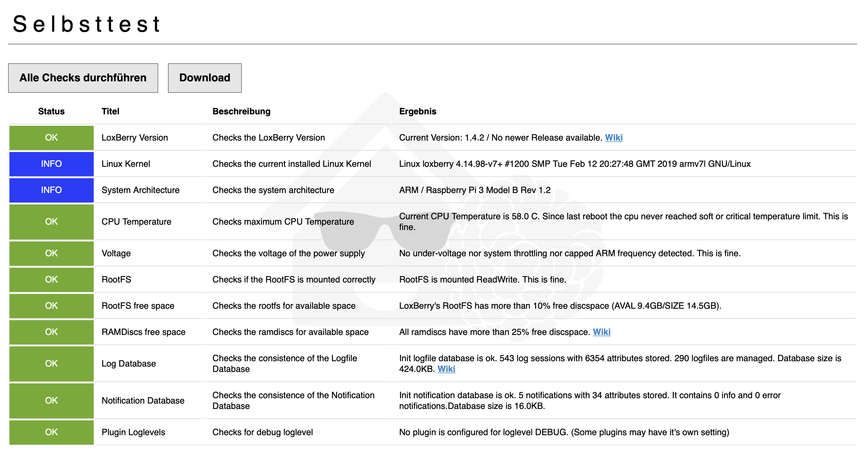The width and height of the screenshot is (868, 454).
Task: Click the 'Checks for debug loglevel' description
Action: (262, 432)
